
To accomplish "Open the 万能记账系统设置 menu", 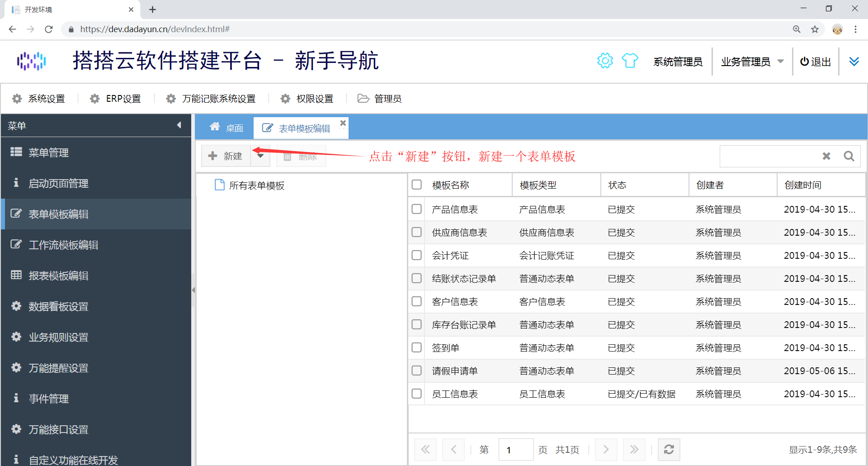I will pos(211,99).
